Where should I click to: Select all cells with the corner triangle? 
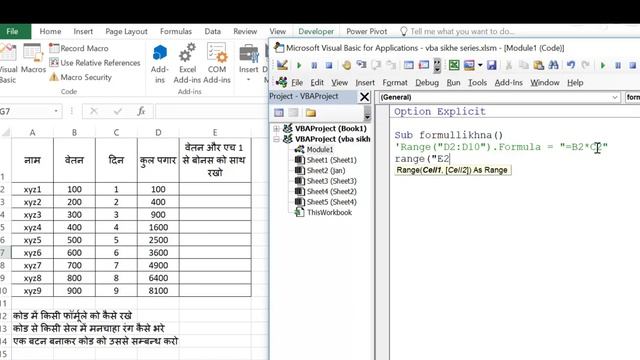coord(6,132)
